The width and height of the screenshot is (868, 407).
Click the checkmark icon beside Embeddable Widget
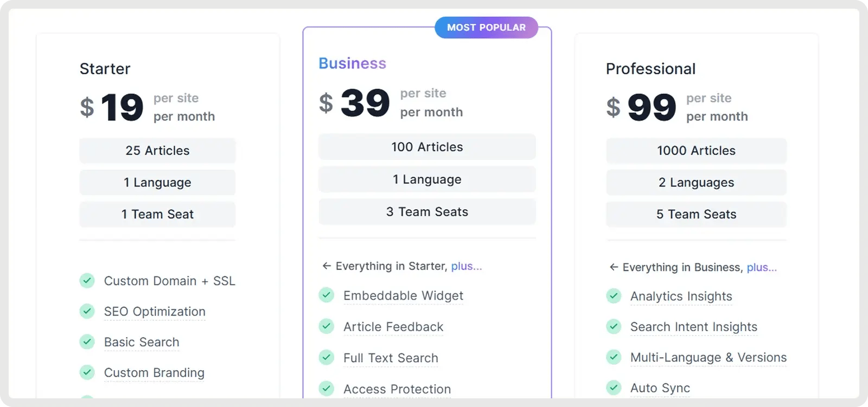point(326,295)
